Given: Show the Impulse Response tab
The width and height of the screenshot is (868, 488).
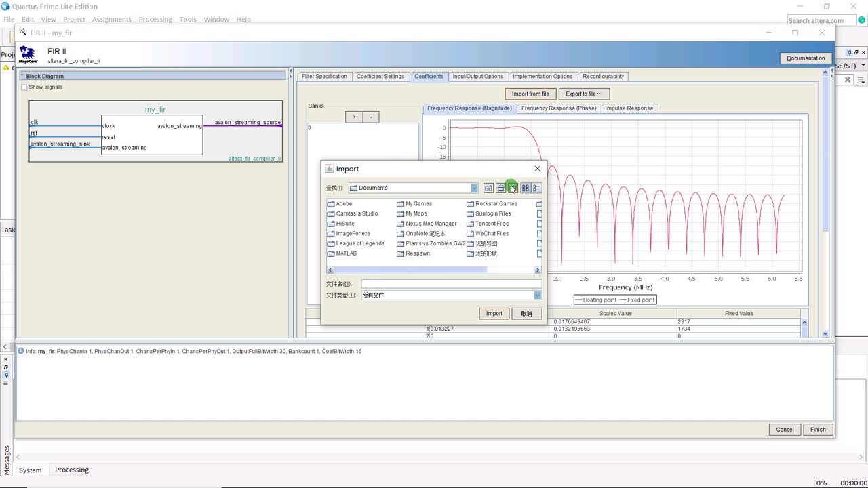Looking at the screenshot, I should point(629,108).
